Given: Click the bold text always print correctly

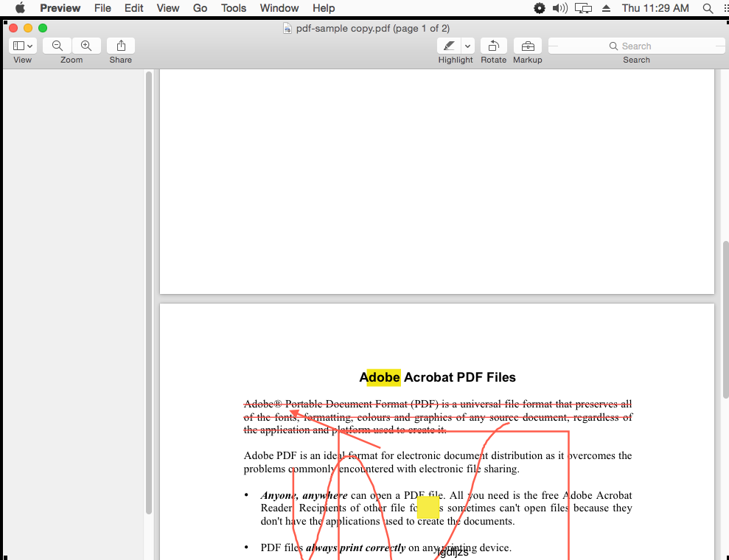Looking at the screenshot, I should point(356,547).
